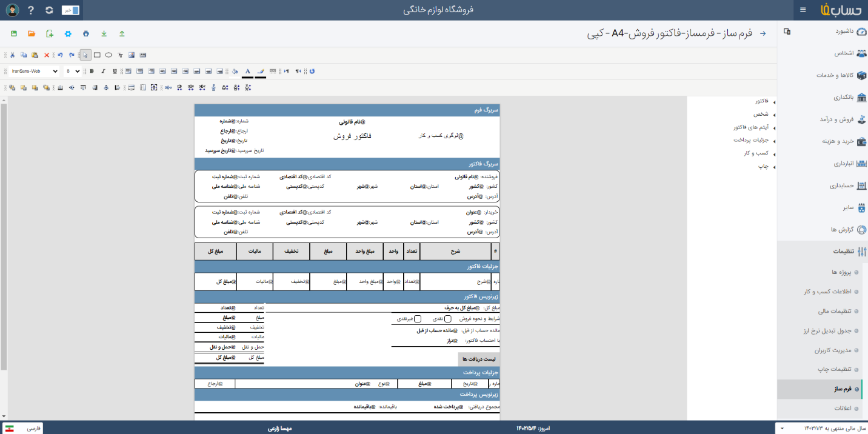Select the فاکتور فروش title in the form header

click(352, 136)
